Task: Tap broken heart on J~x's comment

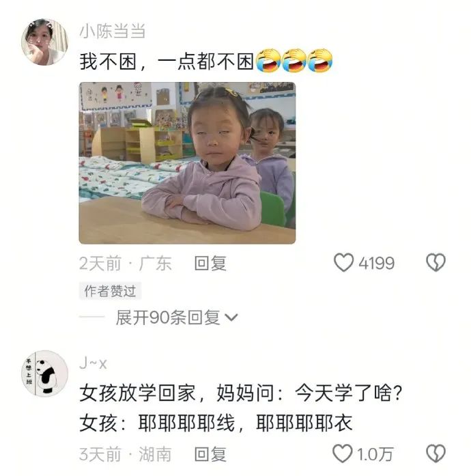Action: coord(436,453)
